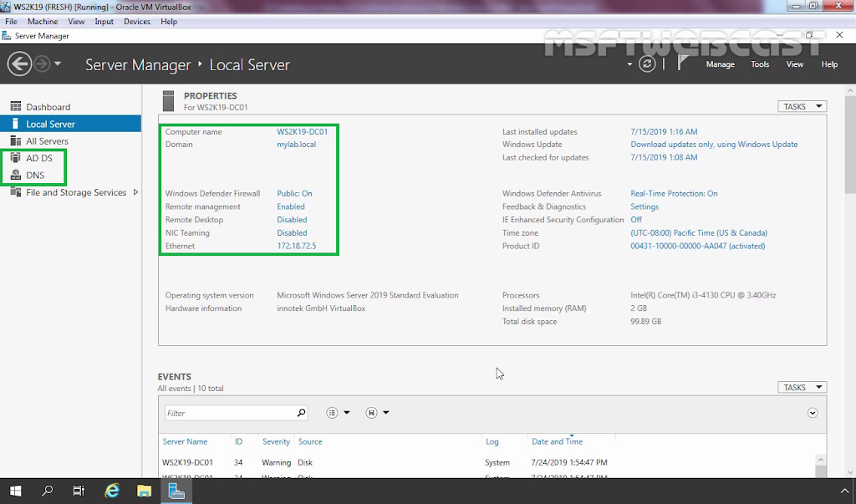Sort events by Server Name column

185,441
